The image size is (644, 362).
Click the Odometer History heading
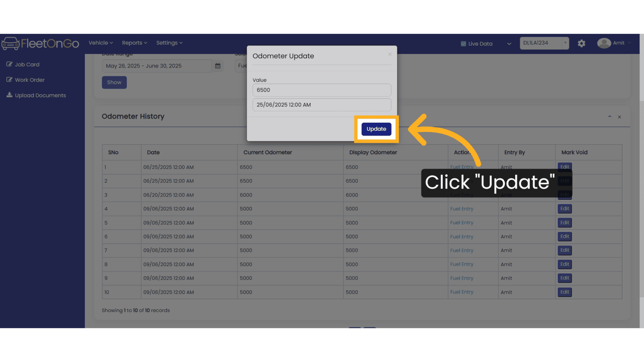133,116
